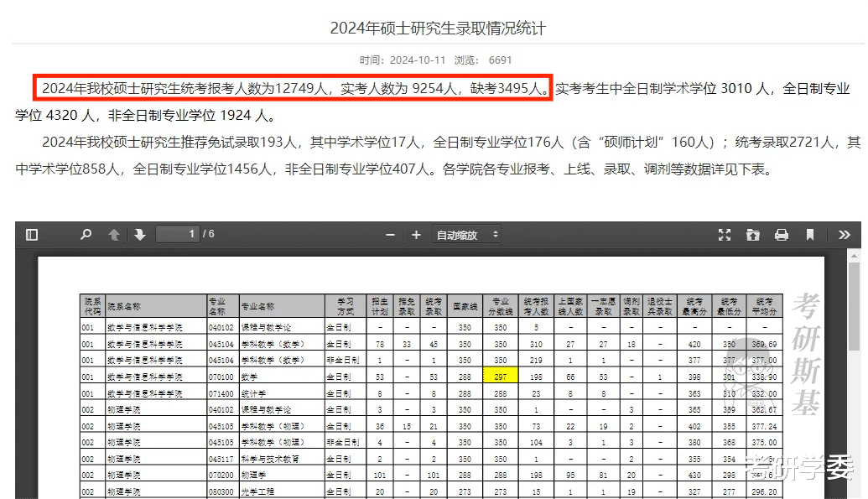Image resolution: width=868 pixels, height=499 pixels.
Task: Click the zoom out minus button
Action: 390,236
